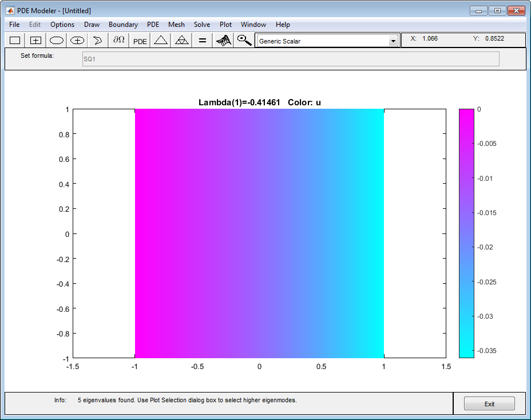
Task: Select the draw rectangle tool
Action: coord(15,41)
